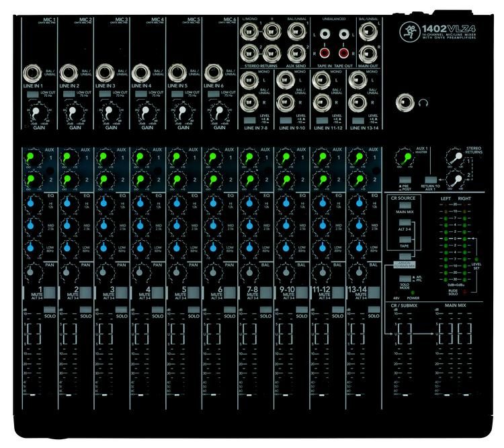Select Tape as CR source
The image size is (504, 448).
click(x=405, y=239)
